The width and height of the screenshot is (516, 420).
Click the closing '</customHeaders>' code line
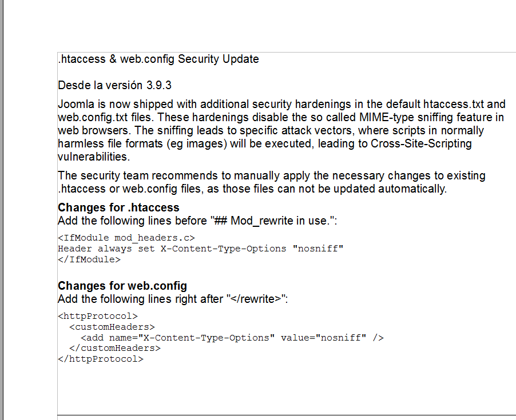coord(115,348)
